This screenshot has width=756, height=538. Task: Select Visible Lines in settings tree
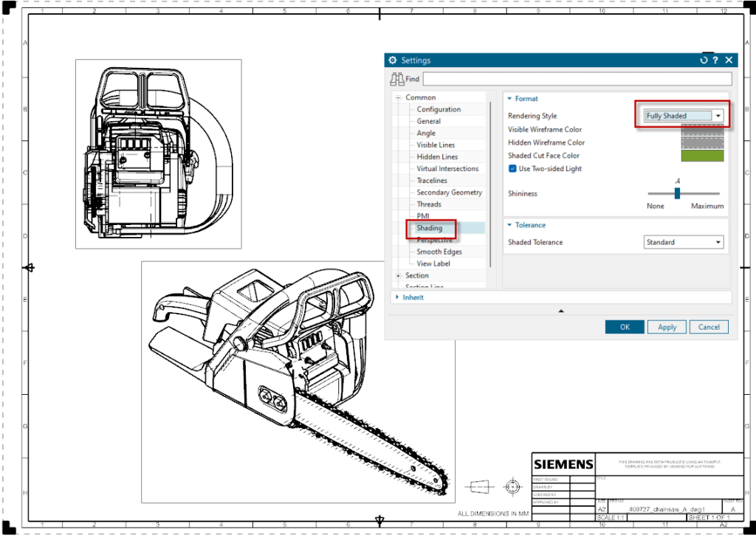click(436, 145)
